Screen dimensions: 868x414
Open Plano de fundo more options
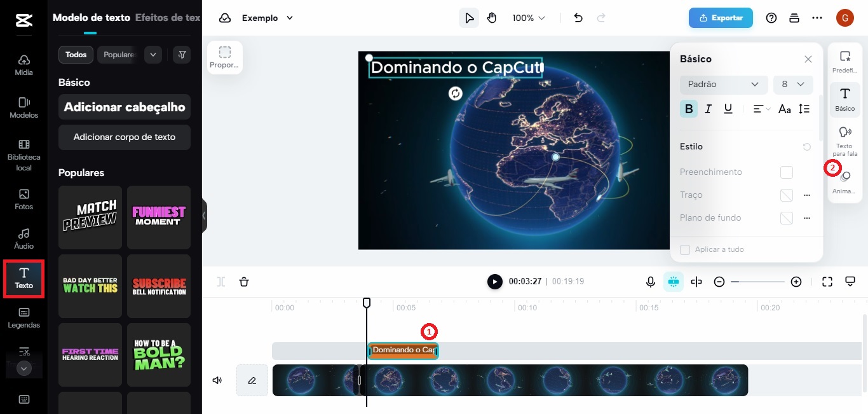[x=807, y=218]
